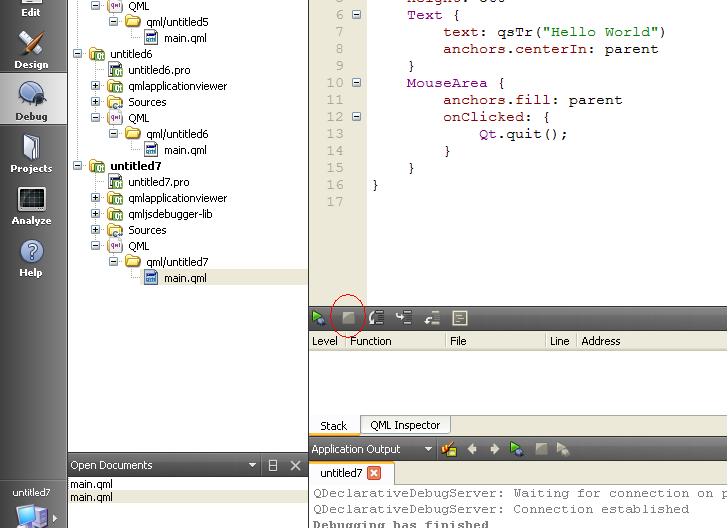Switch to the Stack tab
The image size is (728, 528).
click(x=334, y=426)
